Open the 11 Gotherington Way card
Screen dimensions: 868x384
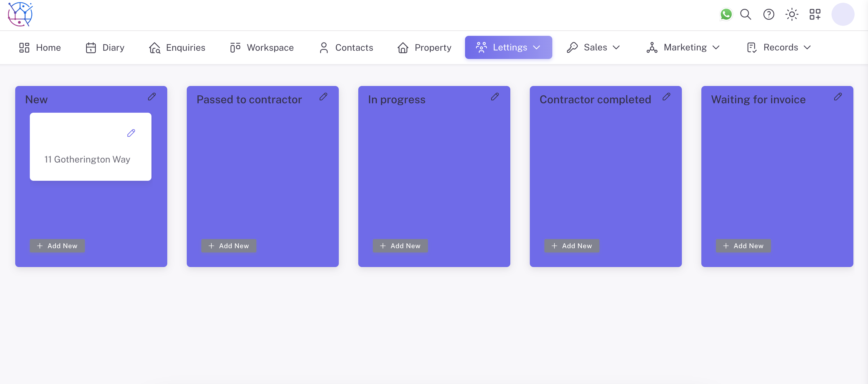tap(87, 159)
